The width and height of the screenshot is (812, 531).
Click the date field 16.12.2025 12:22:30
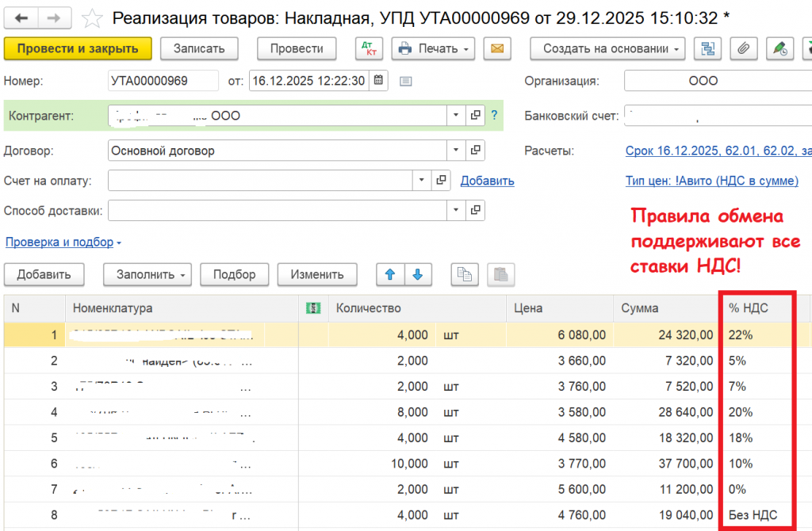coord(309,81)
